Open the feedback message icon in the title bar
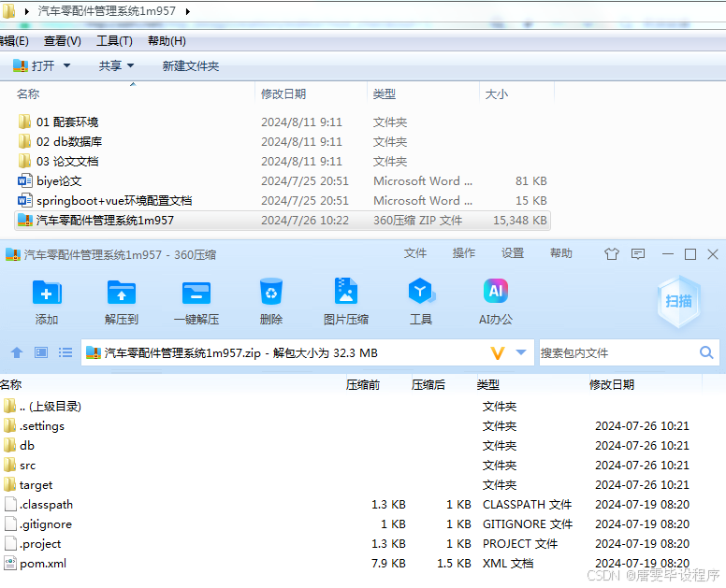726x588 pixels. coord(638,254)
